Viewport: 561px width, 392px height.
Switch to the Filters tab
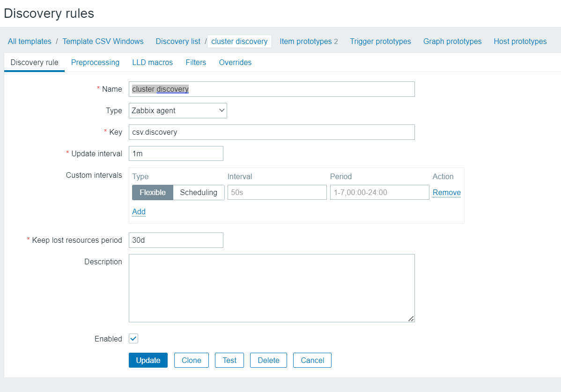[x=196, y=63]
